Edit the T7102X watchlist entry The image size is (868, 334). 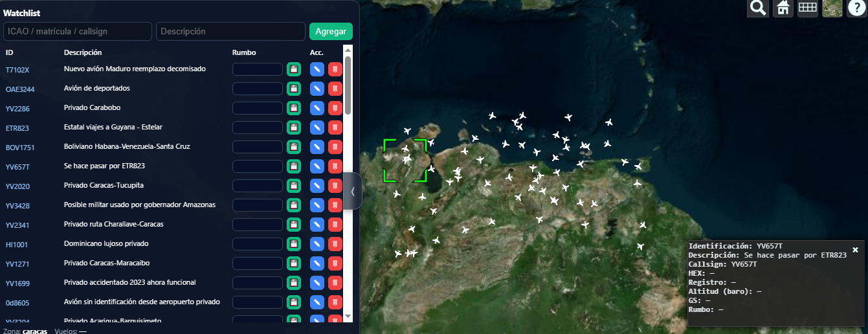[x=317, y=69]
